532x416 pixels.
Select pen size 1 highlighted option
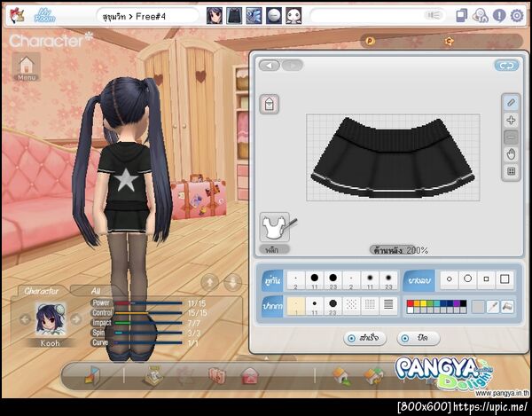pos(296,306)
